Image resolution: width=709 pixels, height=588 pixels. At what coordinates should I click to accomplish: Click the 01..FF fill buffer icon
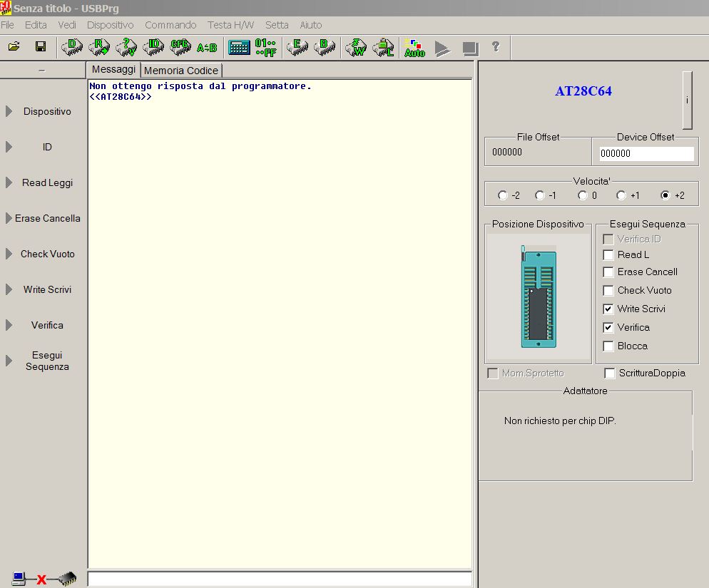click(266, 48)
